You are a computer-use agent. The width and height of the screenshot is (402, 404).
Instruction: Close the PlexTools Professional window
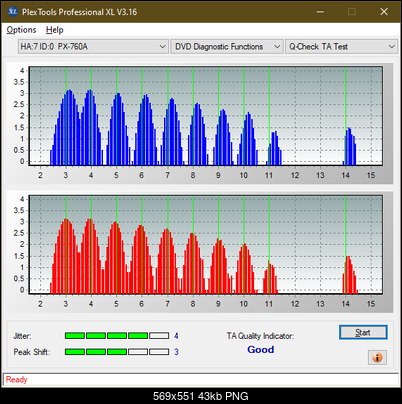(384, 12)
